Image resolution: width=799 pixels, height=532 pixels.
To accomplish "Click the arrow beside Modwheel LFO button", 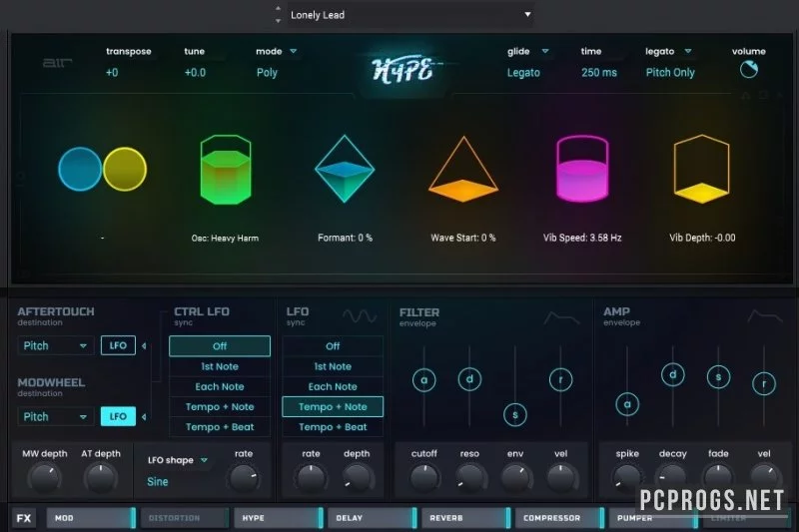I will [x=144, y=417].
